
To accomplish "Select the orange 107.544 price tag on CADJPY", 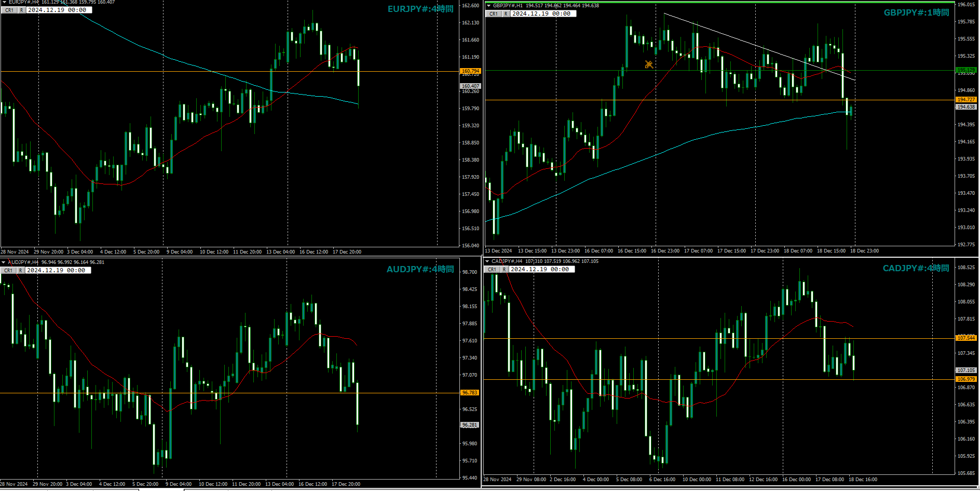I will pos(966,338).
